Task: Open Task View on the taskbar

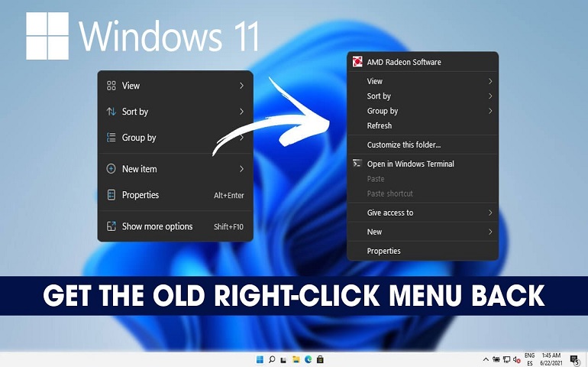Action: [283, 360]
